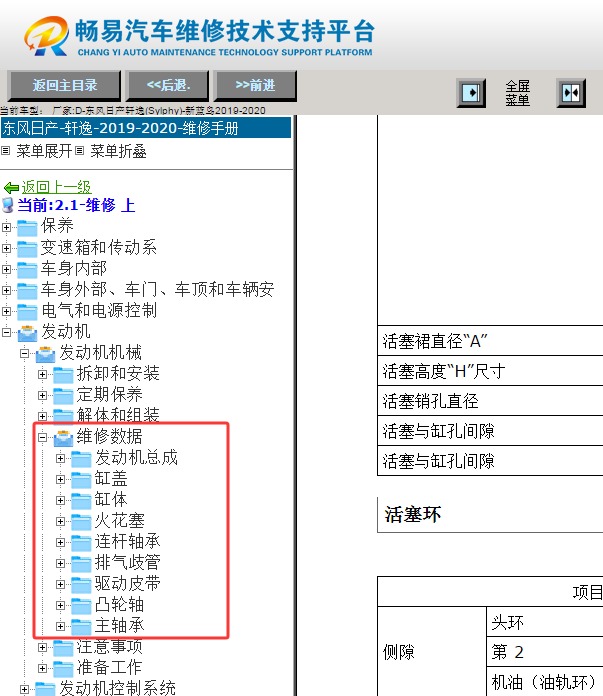Collapse the 发动机机械 node
This screenshot has width=603, height=696.
point(24,353)
